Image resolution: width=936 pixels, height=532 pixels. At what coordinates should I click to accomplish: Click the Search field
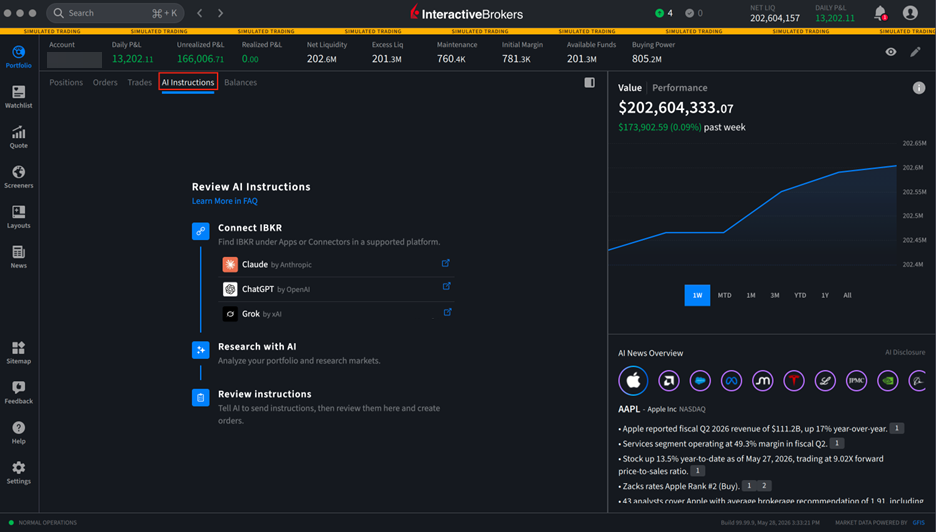point(115,13)
